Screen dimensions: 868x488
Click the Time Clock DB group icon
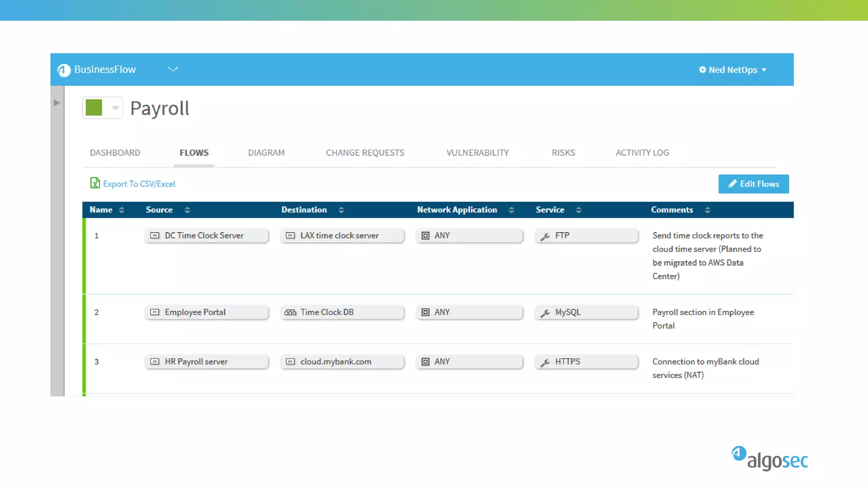coord(290,313)
